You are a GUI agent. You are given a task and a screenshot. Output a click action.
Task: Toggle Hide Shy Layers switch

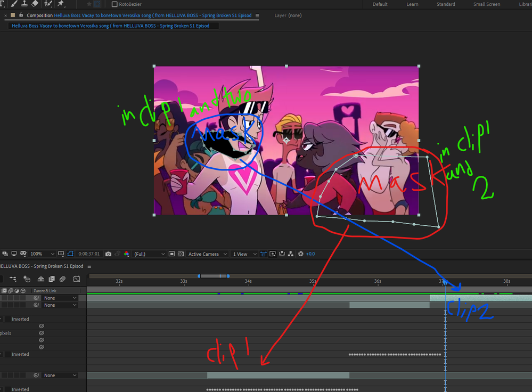point(40,279)
